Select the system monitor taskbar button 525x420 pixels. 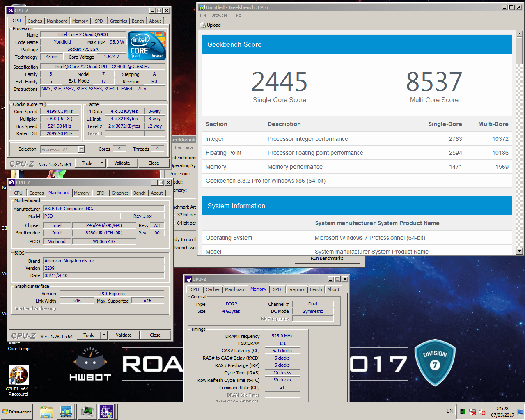pos(87,412)
